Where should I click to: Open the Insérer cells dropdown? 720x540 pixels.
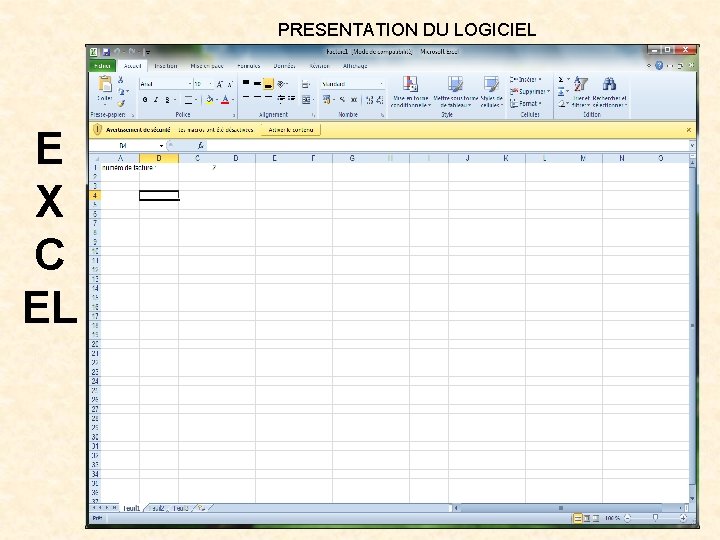[x=525, y=79]
